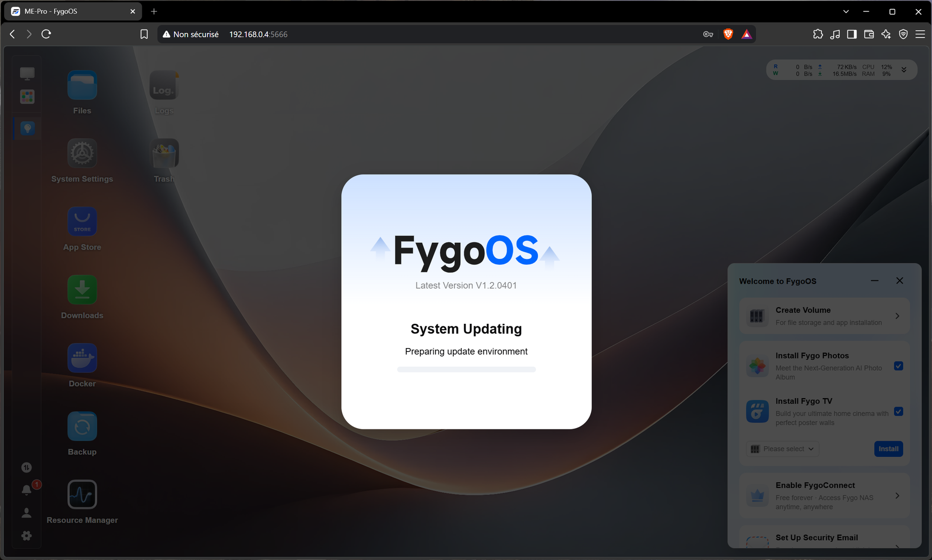Viewport: 932px width, 560px height.
Task: Click the password key icon in the address bar
Action: tap(708, 34)
